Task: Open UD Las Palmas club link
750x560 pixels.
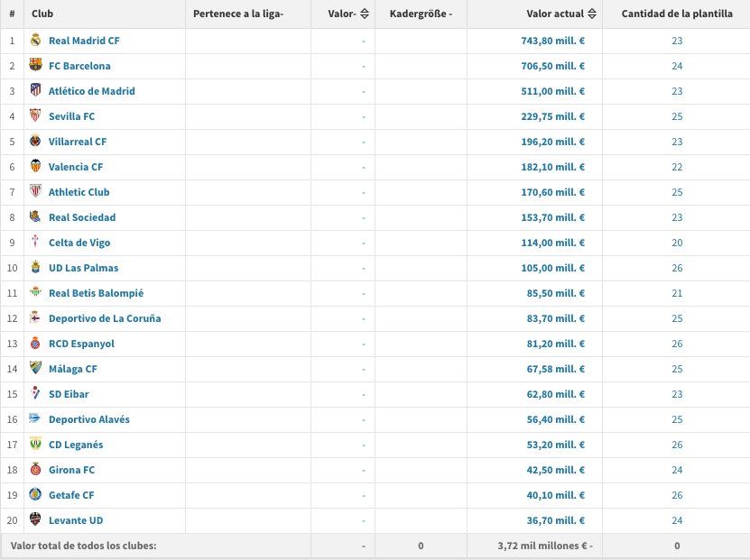Action: click(x=84, y=268)
